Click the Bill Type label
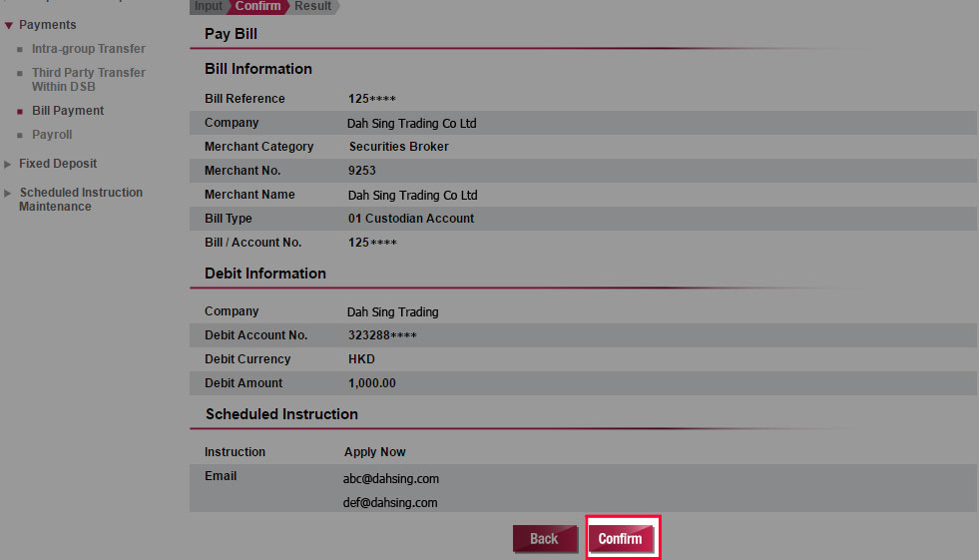This screenshot has height=560, width=980. pyautogui.click(x=229, y=219)
